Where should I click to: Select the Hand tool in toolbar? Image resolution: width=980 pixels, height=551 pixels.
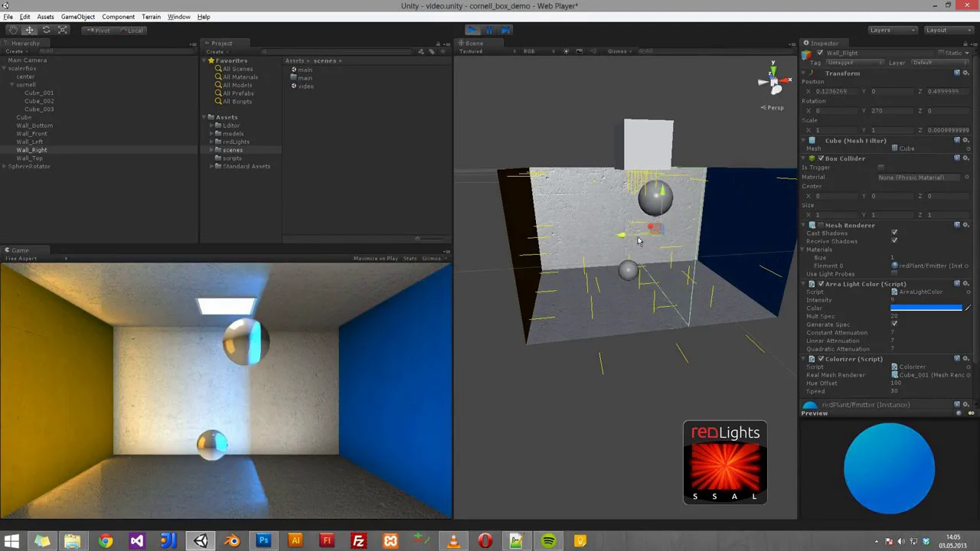click(12, 30)
